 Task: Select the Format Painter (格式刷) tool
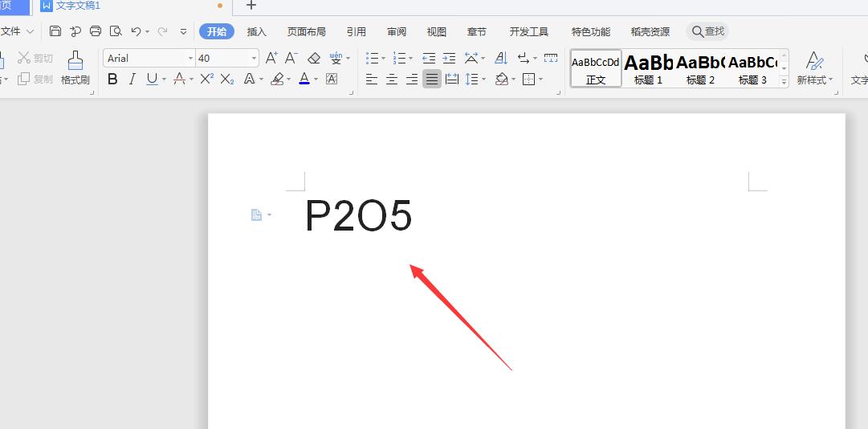pyautogui.click(x=75, y=68)
